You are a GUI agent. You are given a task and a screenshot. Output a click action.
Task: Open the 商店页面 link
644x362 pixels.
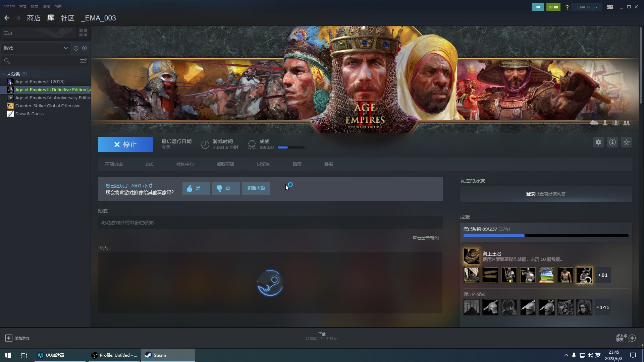[114, 164]
